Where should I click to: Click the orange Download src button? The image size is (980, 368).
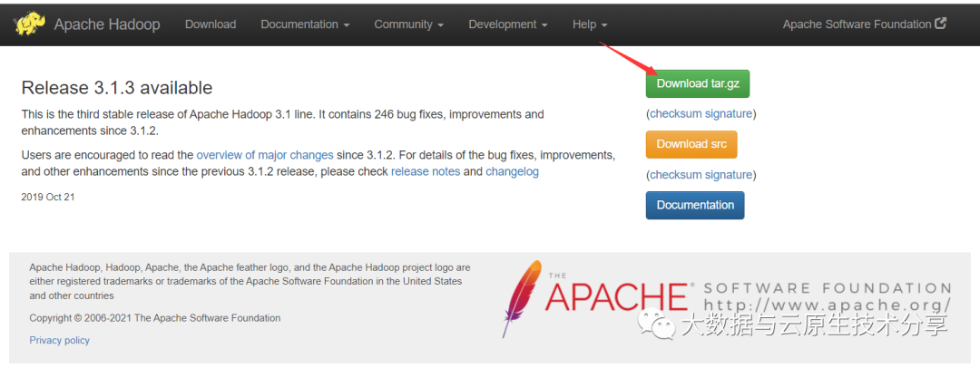coord(691,144)
